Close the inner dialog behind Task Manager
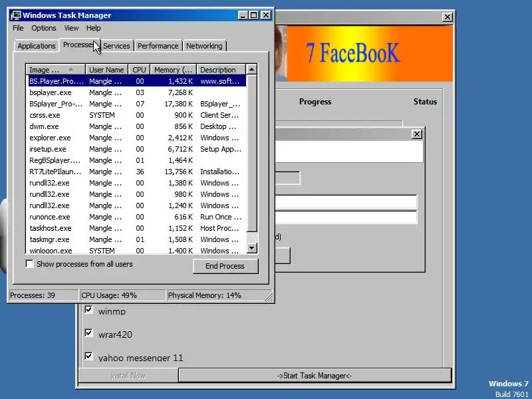The height and width of the screenshot is (399, 532). click(x=417, y=134)
